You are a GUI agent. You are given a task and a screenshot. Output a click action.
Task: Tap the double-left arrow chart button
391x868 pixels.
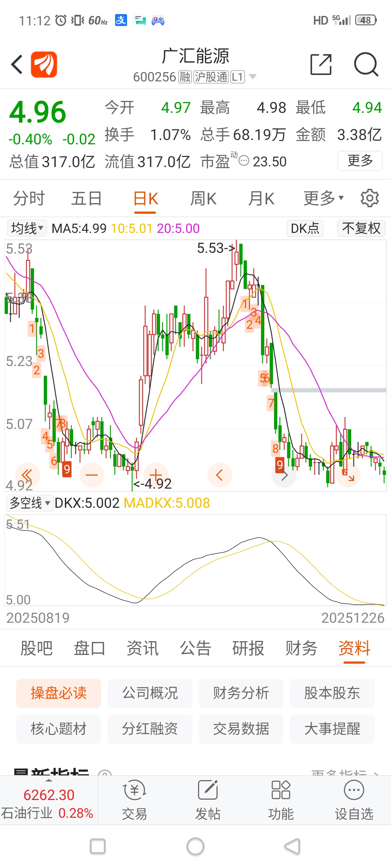point(28,475)
